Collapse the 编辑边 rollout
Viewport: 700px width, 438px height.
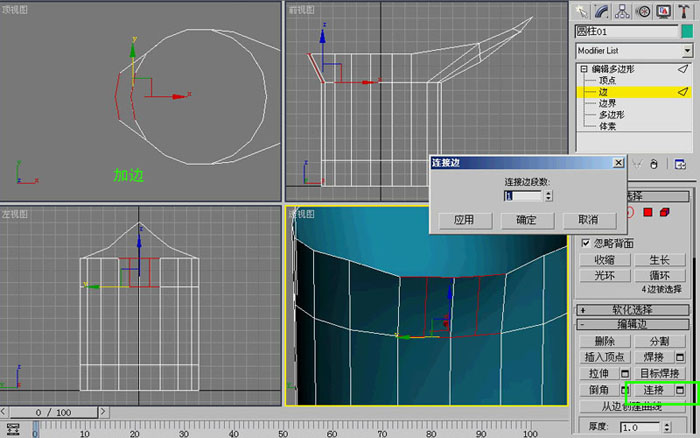(633, 324)
